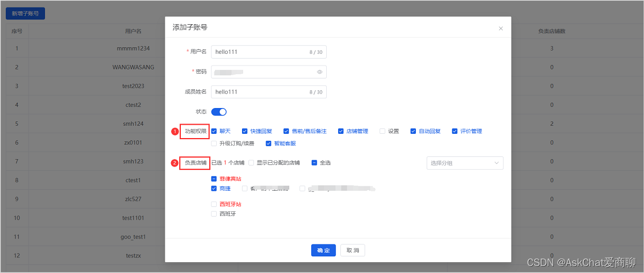Check the 西班牙站 group checkbox
The height and width of the screenshot is (273, 644).
tap(214, 204)
